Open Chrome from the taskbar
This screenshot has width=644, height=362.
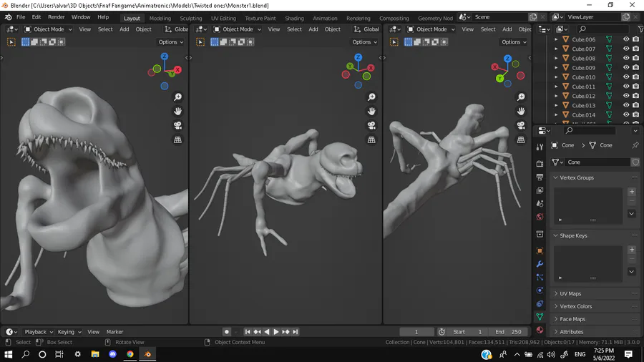pyautogui.click(x=130, y=354)
